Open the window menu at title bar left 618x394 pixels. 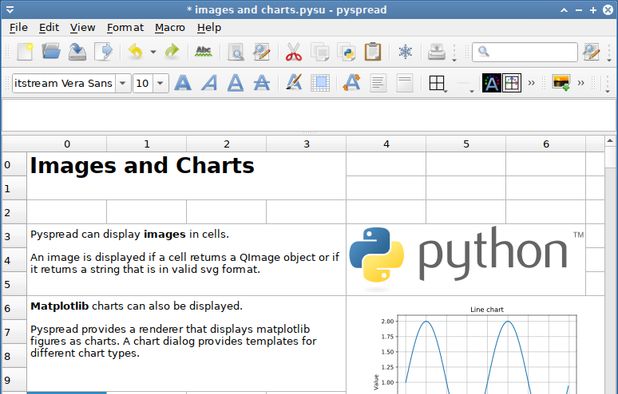10,9
